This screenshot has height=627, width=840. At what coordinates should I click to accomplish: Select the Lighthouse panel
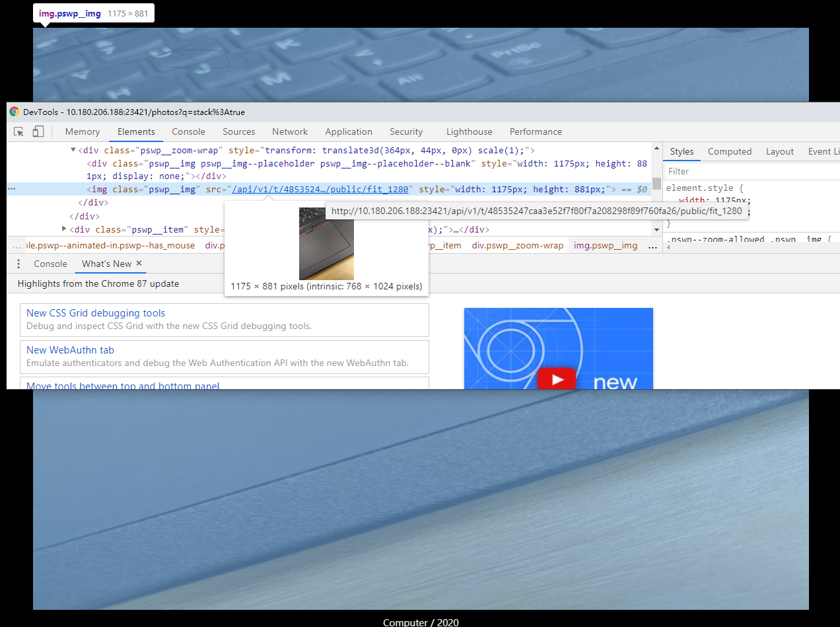pyautogui.click(x=469, y=131)
